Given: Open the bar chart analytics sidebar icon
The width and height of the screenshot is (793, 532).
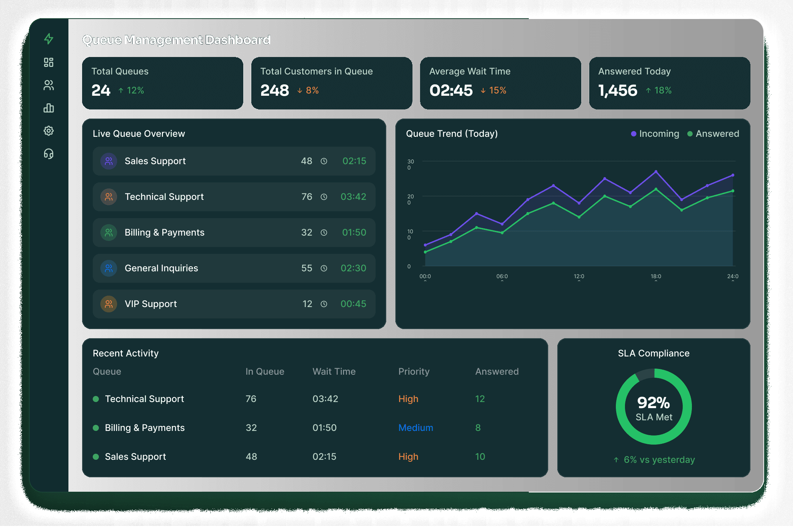Looking at the screenshot, I should click(49, 108).
